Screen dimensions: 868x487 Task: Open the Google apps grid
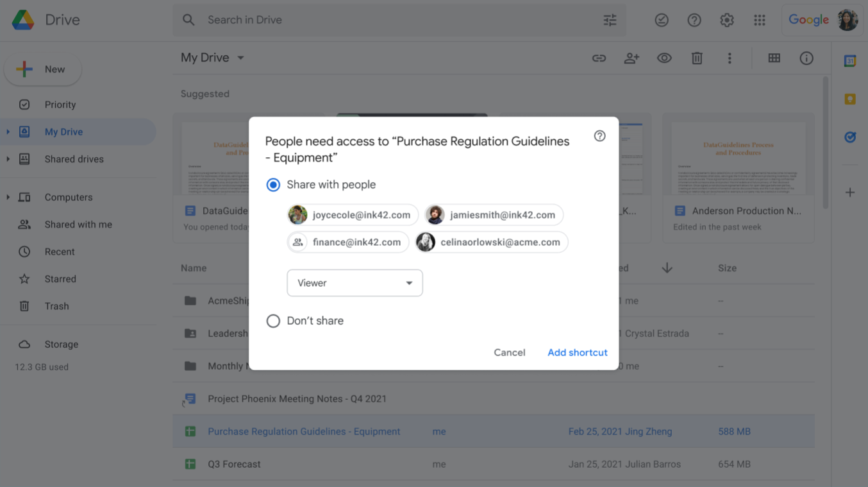coord(760,20)
